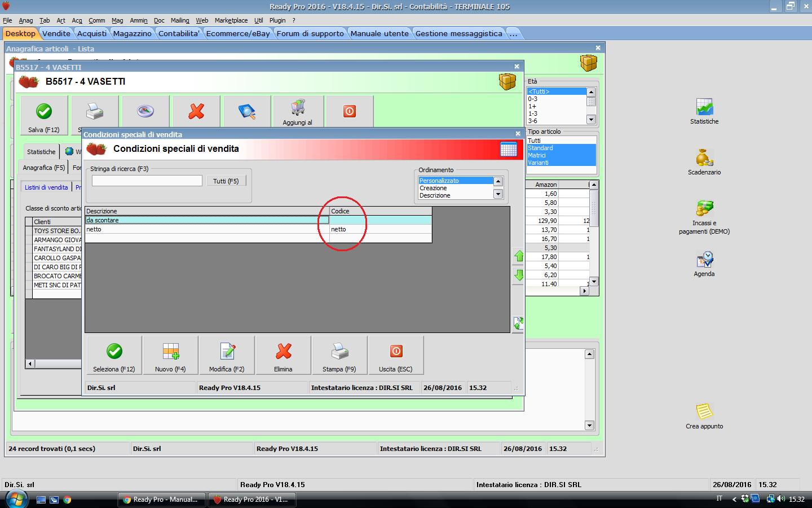Open the Windows Start menu
Viewport: 812px width, 508px height.
click(x=16, y=499)
